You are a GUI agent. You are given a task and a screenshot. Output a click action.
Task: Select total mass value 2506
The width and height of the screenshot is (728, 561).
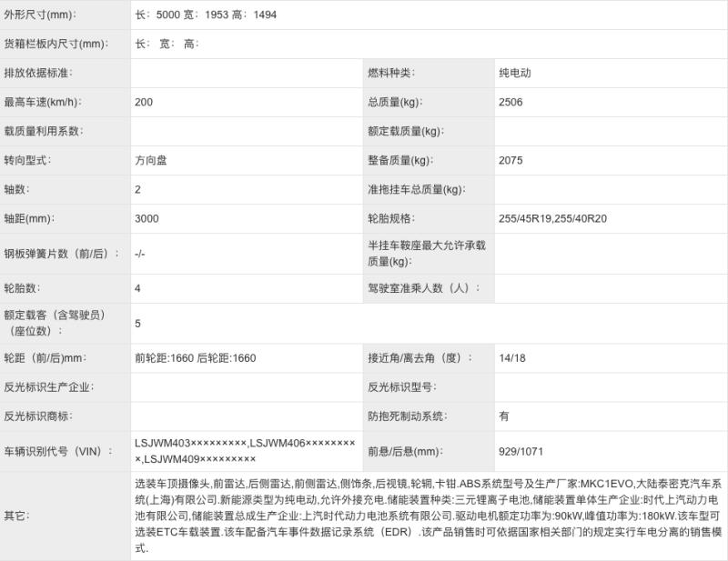pos(511,102)
